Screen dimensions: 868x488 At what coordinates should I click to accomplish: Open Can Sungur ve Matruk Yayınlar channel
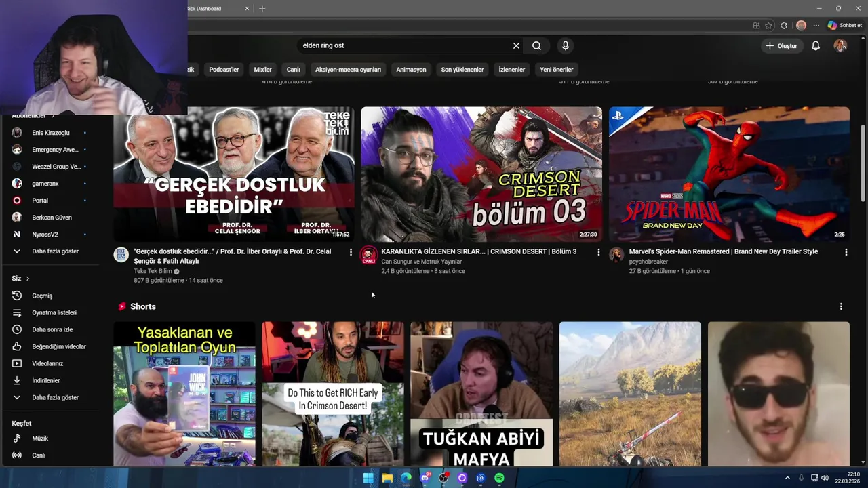tap(421, 262)
